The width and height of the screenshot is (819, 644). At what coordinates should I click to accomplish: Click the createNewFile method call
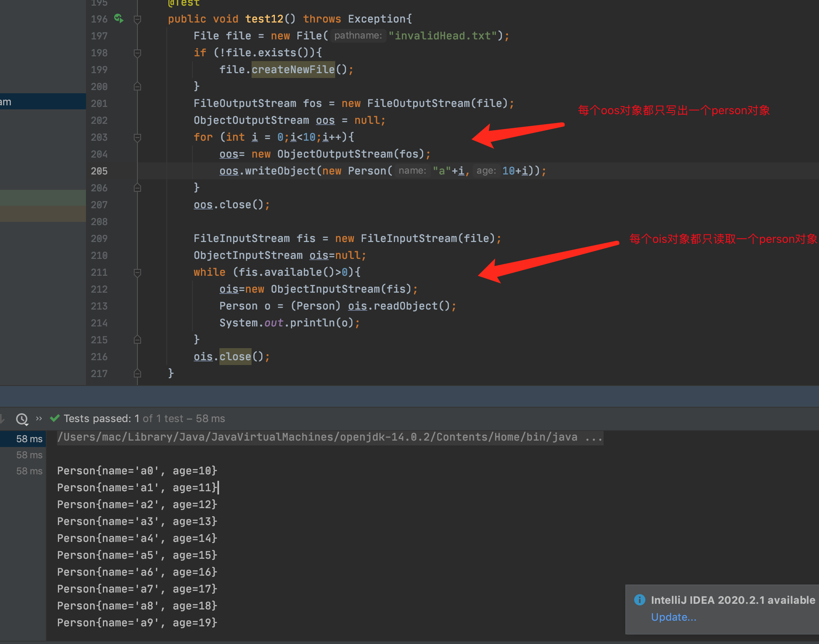point(293,70)
